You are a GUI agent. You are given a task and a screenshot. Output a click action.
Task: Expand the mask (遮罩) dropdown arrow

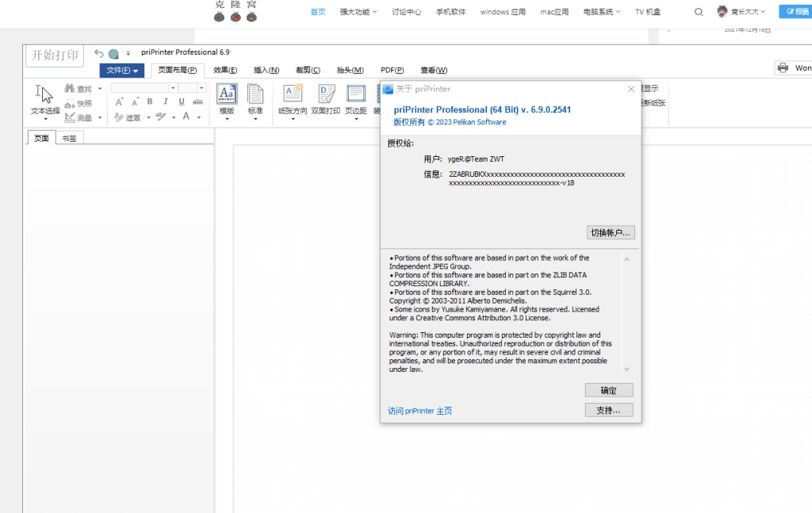click(148, 118)
